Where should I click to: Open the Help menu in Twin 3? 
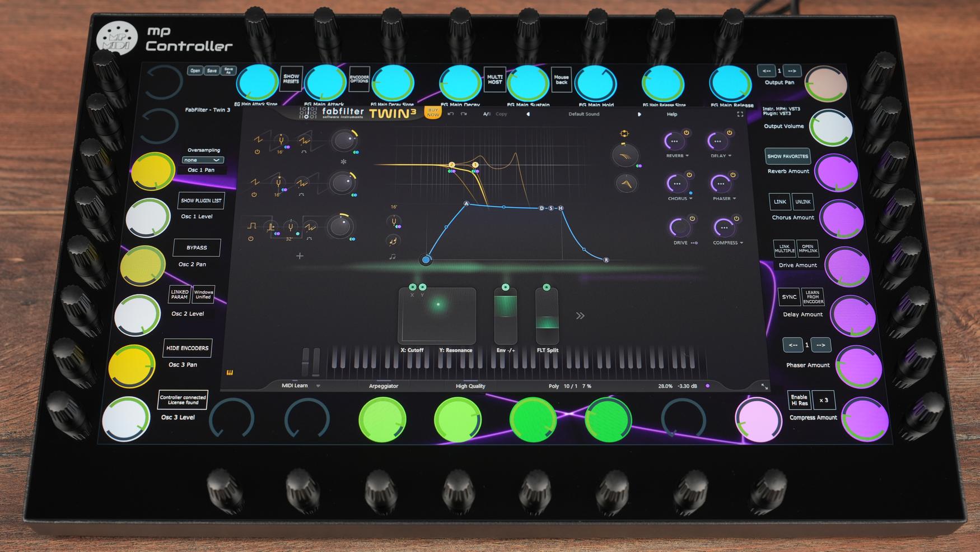pos(671,114)
